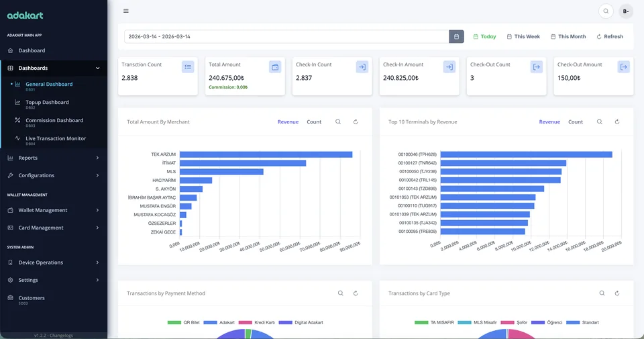Image resolution: width=644 pixels, height=339 pixels.
Task: Switch merchant chart to Count
Action: tap(314, 122)
